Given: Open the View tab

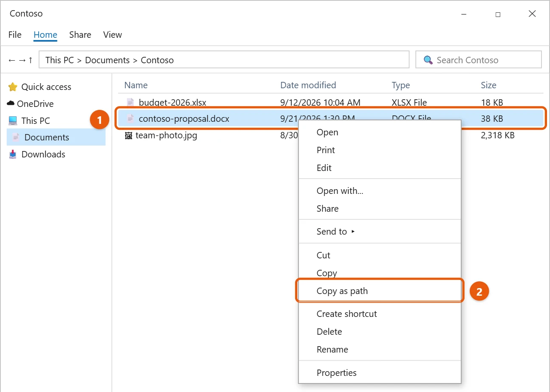Looking at the screenshot, I should [x=113, y=35].
